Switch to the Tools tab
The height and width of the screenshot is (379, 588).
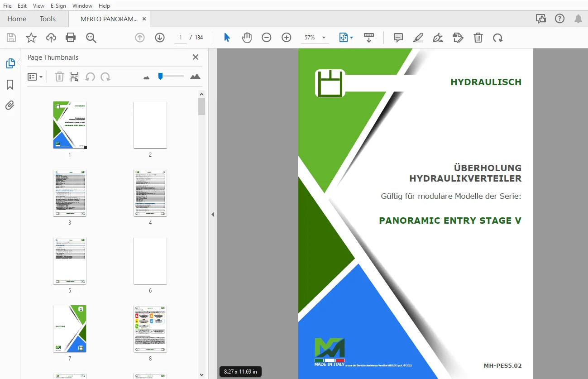click(x=48, y=19)
